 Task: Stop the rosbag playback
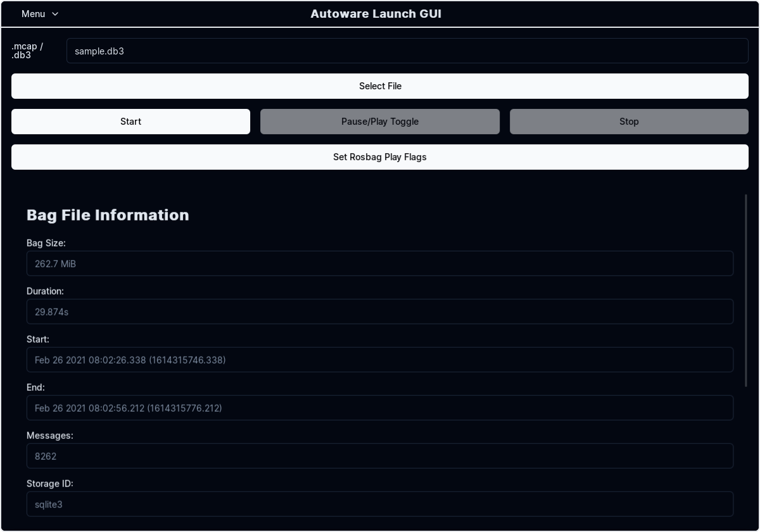click(628, 121)
